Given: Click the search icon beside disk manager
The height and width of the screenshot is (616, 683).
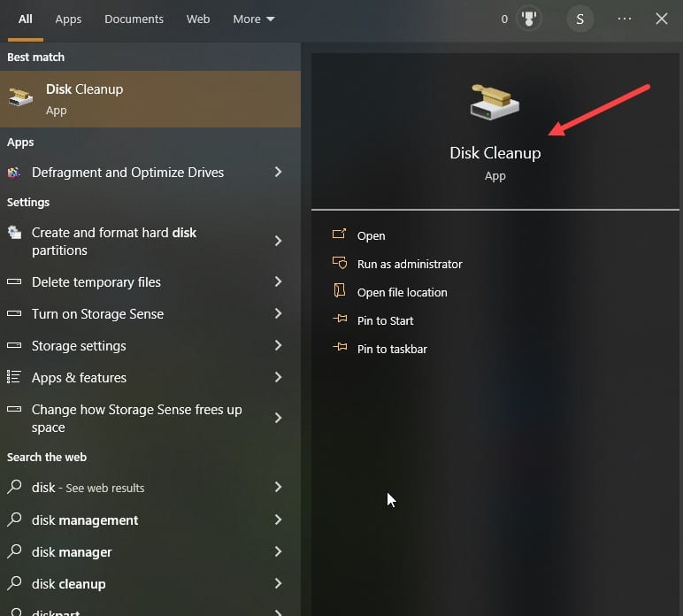Looking at the screenshot, I should (x=14, y=551).
